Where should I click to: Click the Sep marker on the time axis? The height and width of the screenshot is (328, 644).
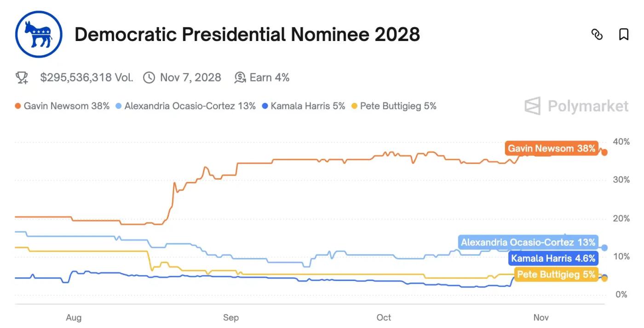click(230, 317)
